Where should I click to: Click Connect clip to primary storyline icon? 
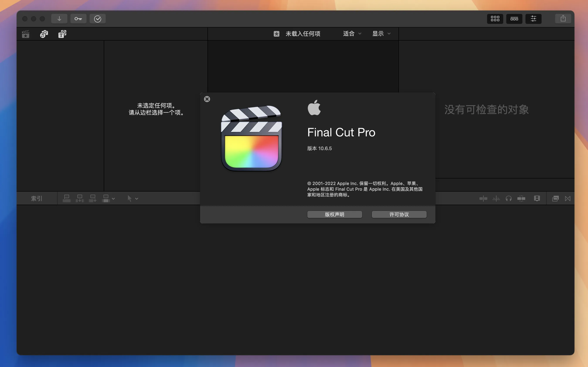click(67, 199)
